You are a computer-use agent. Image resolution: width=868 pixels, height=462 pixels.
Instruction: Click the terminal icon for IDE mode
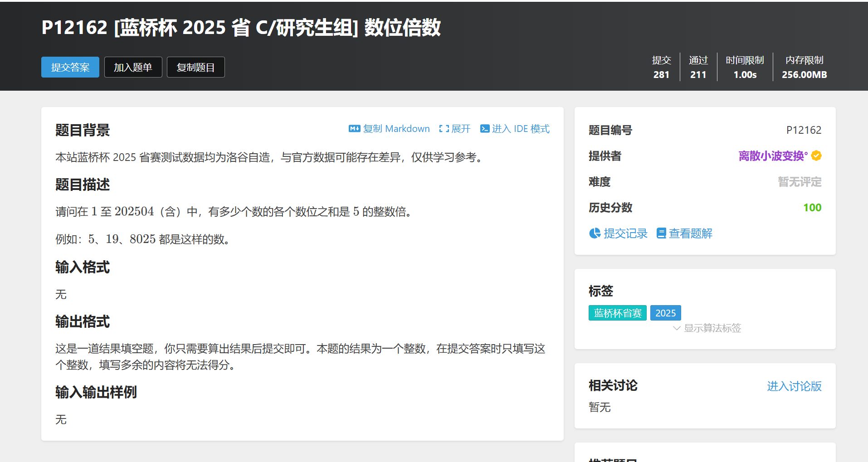tap(485, 129)
